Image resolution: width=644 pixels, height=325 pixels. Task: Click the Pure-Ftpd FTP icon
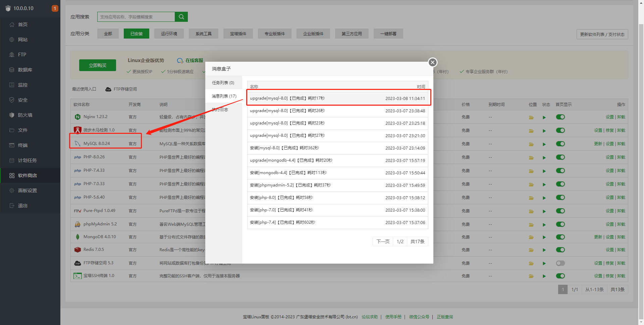77,211
